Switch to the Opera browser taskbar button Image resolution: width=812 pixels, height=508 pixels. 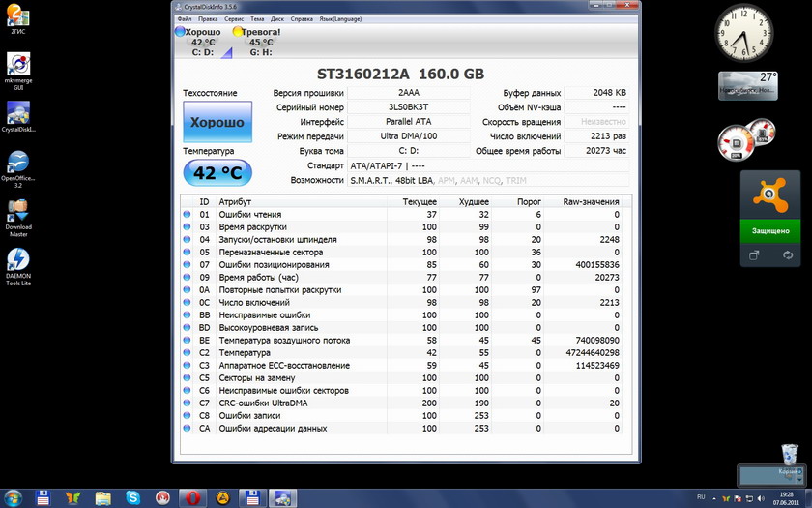tap(192, 498)
